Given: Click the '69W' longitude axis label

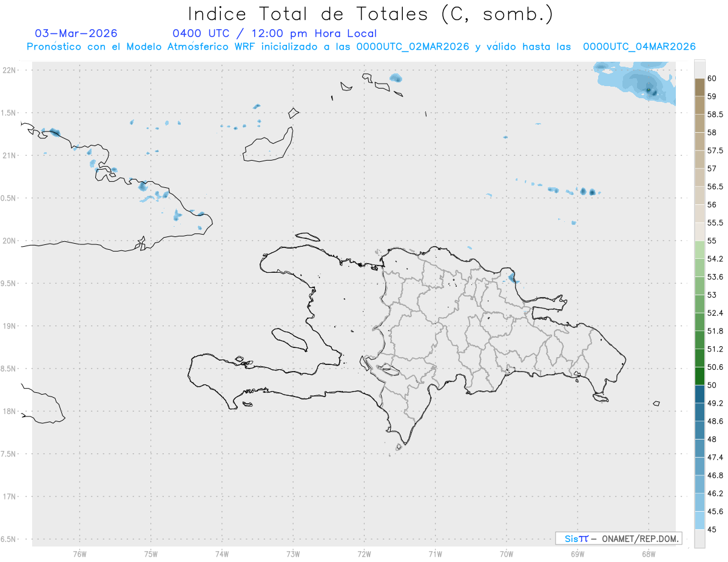Looking at the screenshot, I should click(578, 554).
